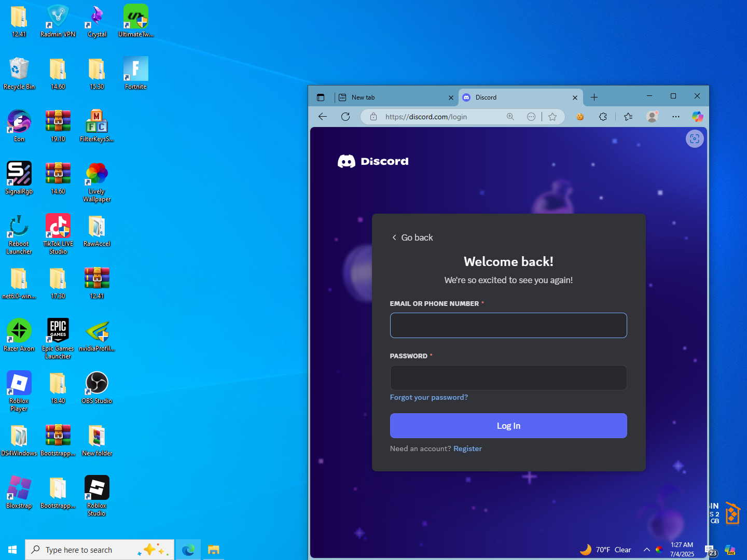Show hidden system tray icons
747x560 pixels.
pos(646,550)
